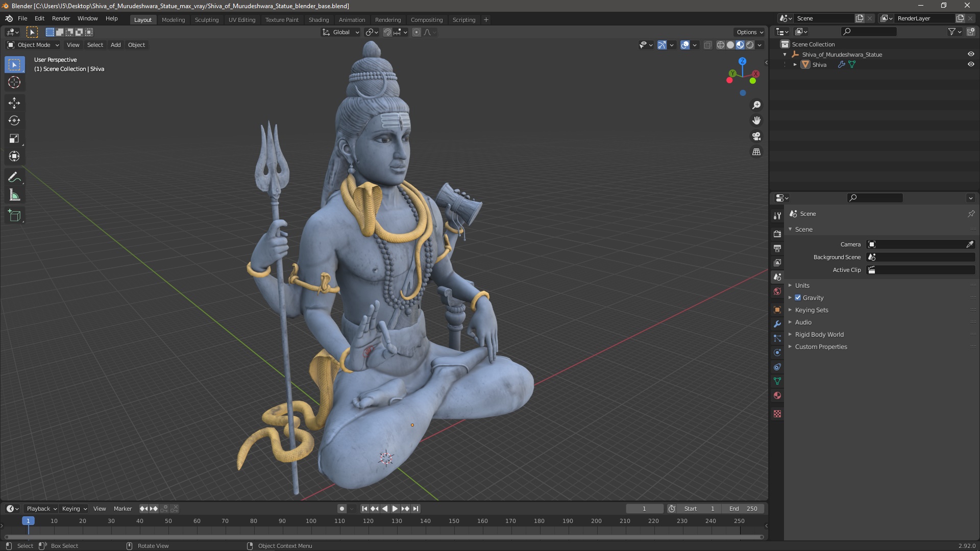Expand the Audio panel
The image size is (980, 551).
[803, 322]
